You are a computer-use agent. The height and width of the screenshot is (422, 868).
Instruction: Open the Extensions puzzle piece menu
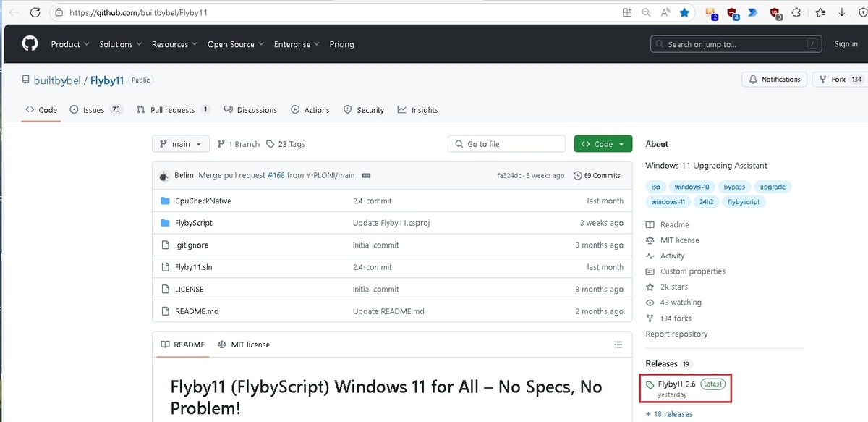click(x=796, y=12)
